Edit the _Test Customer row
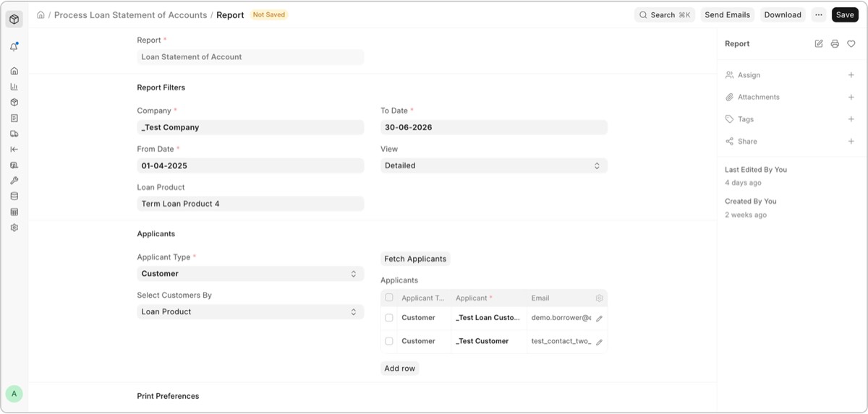Image resolution: width=868 pixels, height=414 pixels. click(599, 342)
